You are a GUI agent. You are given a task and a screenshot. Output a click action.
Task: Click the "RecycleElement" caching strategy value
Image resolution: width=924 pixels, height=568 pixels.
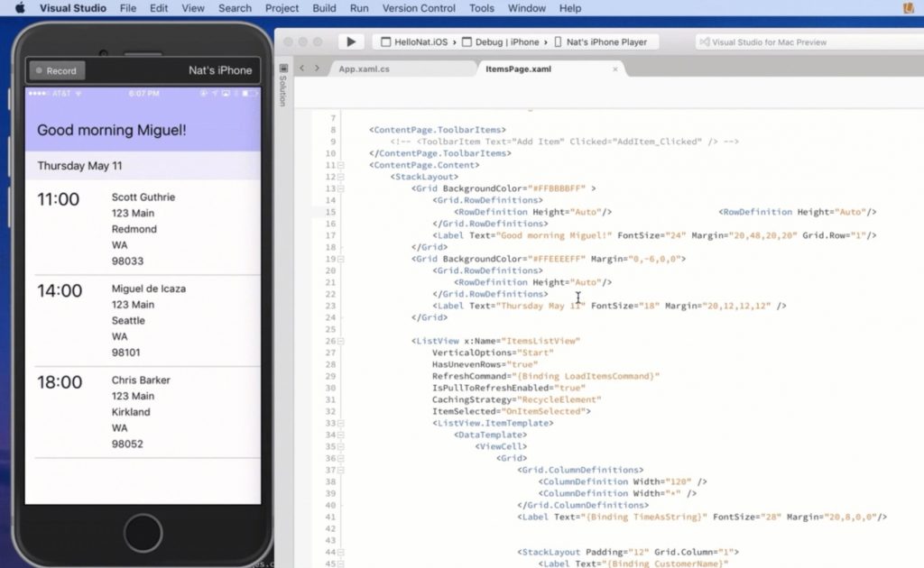click(559, 399)
